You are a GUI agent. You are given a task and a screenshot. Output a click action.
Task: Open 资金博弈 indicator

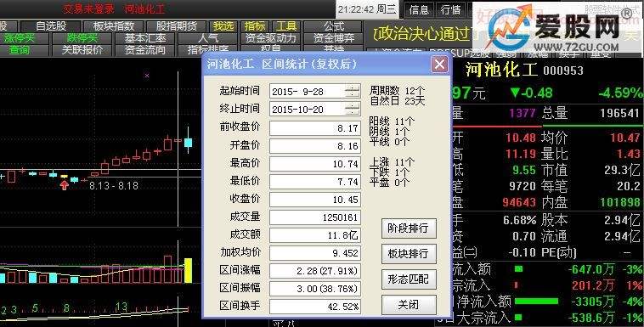[x=333, y=38]
